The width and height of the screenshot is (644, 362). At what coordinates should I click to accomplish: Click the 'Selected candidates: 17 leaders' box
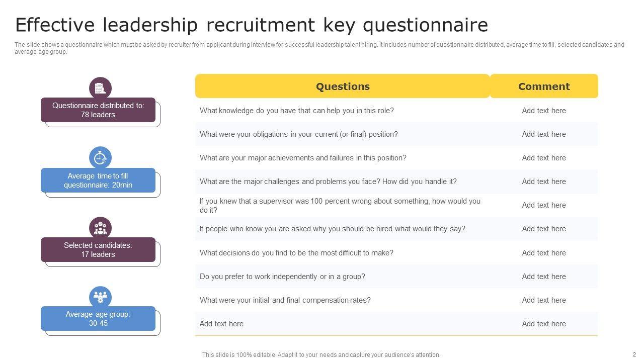coord(98,250)
